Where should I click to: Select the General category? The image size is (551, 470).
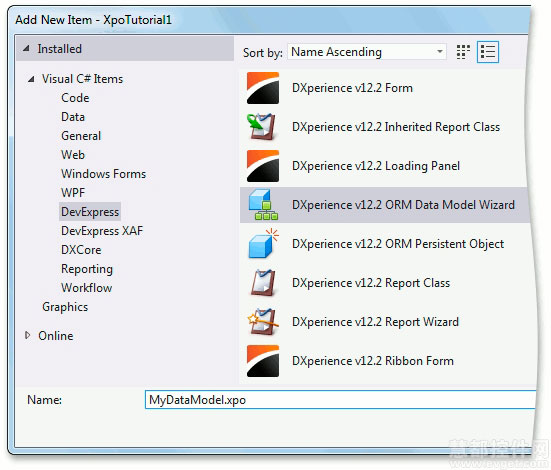[81, 136]
